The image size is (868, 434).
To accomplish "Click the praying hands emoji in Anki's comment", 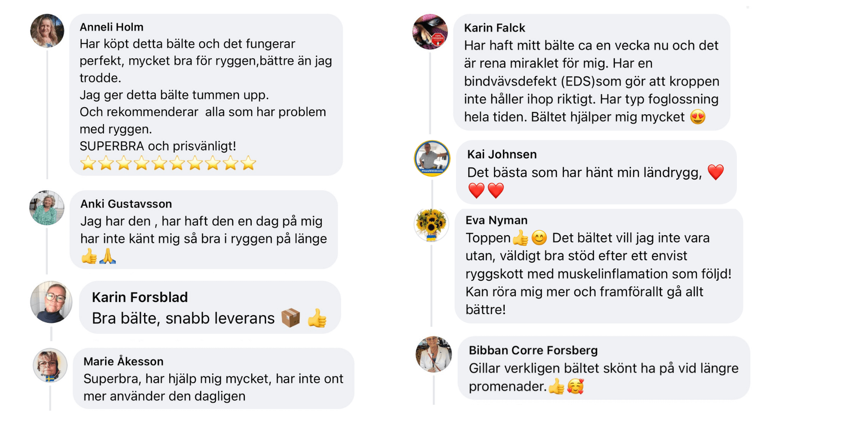I will pos(108,256).
